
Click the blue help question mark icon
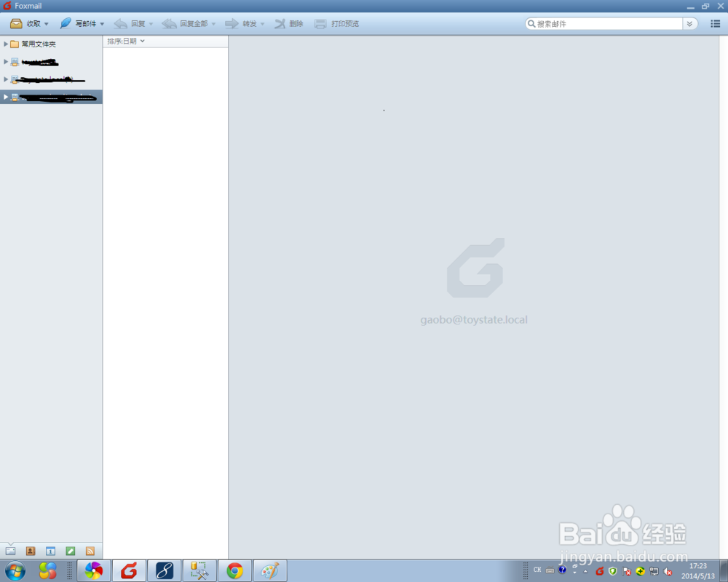tap(562, 570)
